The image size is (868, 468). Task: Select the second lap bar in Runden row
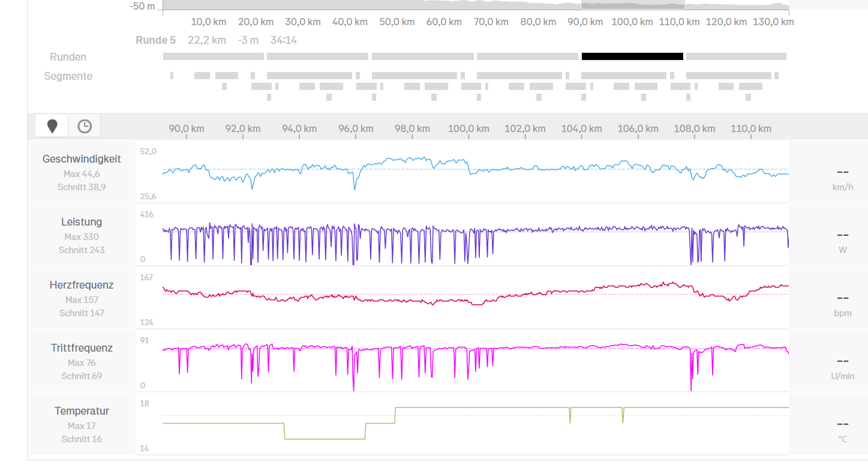pyautogui.click(x=317, y=56)
